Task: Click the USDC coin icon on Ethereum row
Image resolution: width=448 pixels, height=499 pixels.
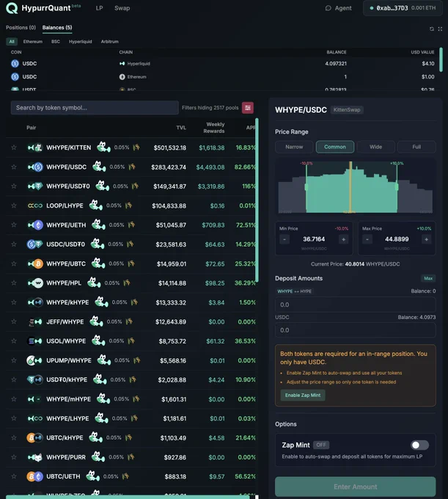Action: [15, 77]
